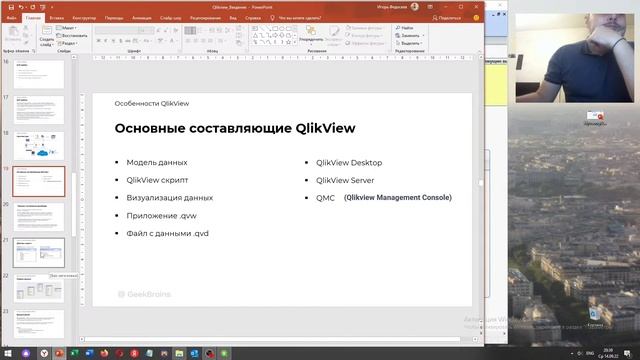640x360 pixels.
Task: Select the oval shape in shapes gallery
Action: click(x=282, y=29)
